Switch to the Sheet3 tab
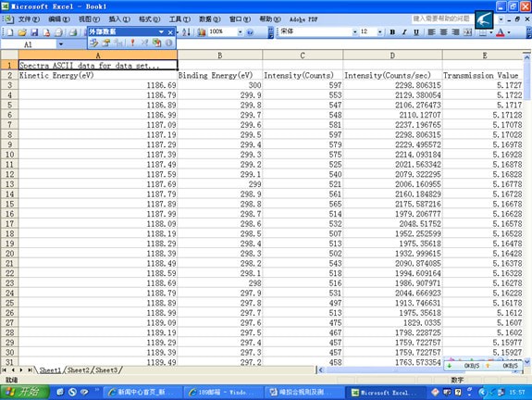The height and width of the screenshot is (400, 532). [106, 370]
